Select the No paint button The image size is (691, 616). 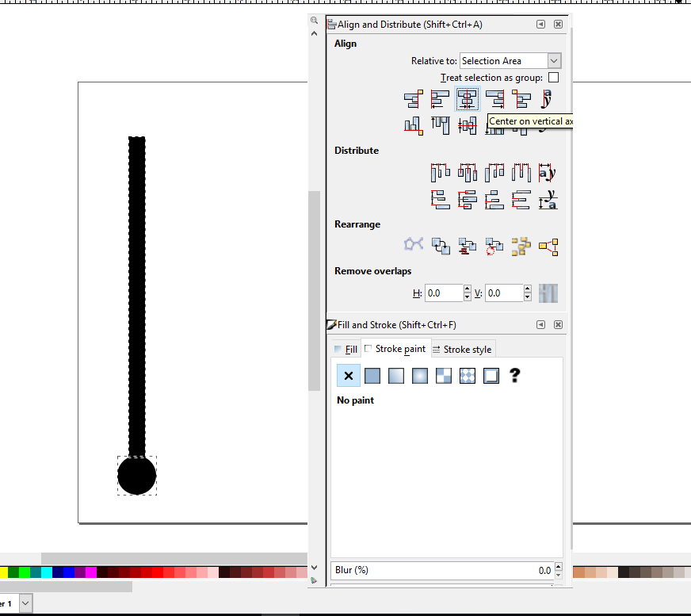(349, 376)
